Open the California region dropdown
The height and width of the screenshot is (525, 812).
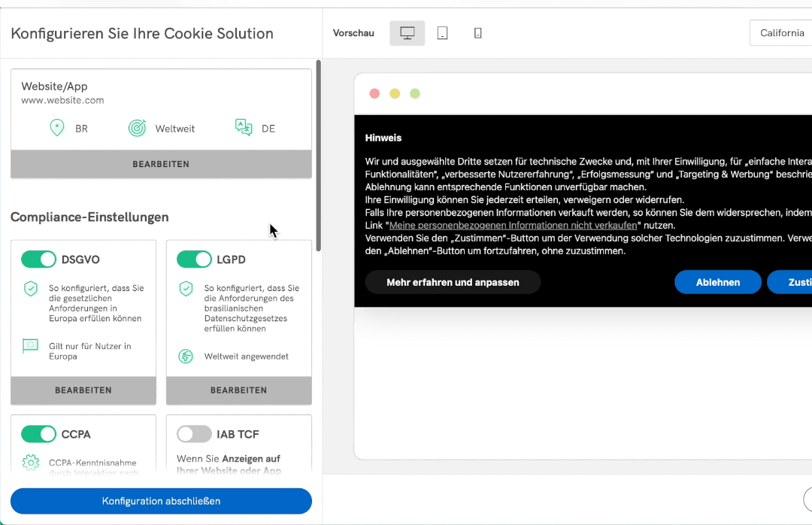780,33
